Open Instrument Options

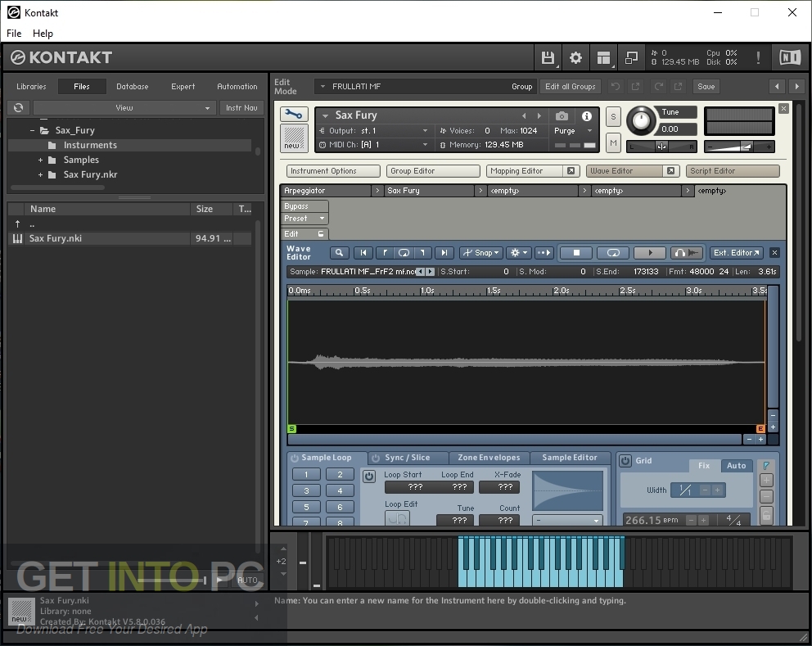(x=333, y=171)
